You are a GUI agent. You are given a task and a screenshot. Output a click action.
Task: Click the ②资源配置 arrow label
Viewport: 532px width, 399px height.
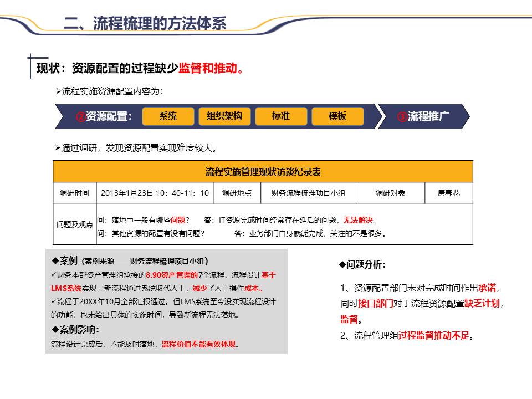[104, 116]
